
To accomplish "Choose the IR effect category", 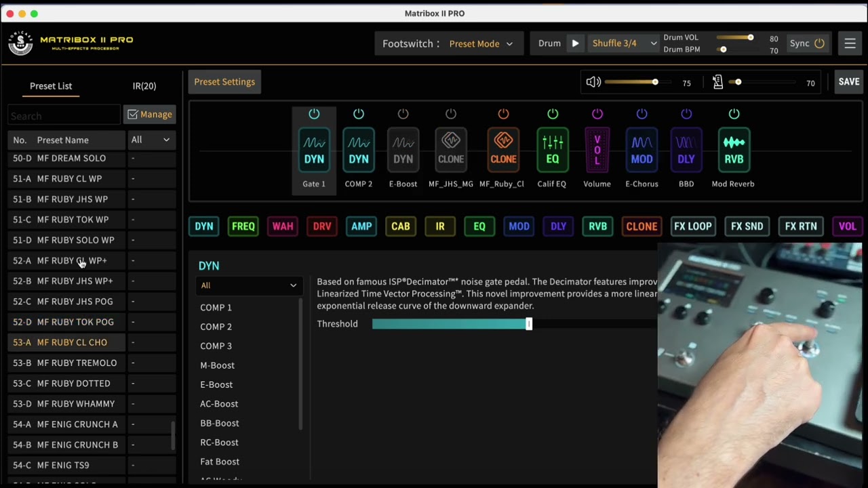I will coord(440,226).
